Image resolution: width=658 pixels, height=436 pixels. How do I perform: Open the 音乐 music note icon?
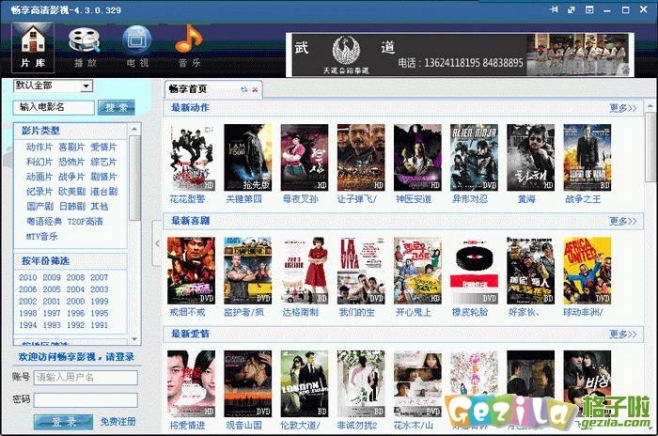189,47
